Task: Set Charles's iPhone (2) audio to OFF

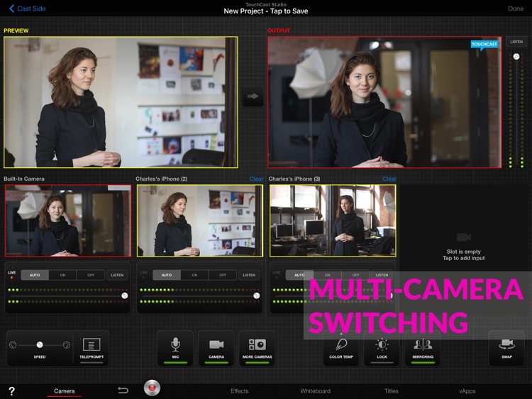Action: pos(223,275)
